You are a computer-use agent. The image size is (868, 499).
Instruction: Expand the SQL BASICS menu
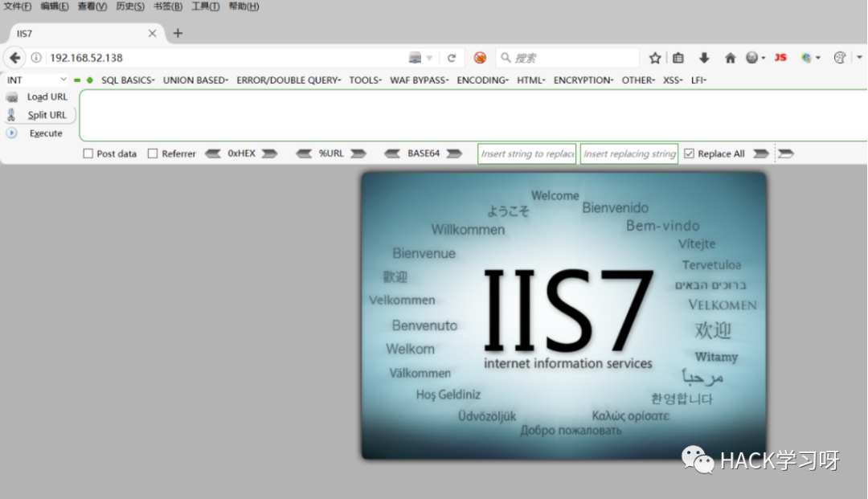point(128,80)
